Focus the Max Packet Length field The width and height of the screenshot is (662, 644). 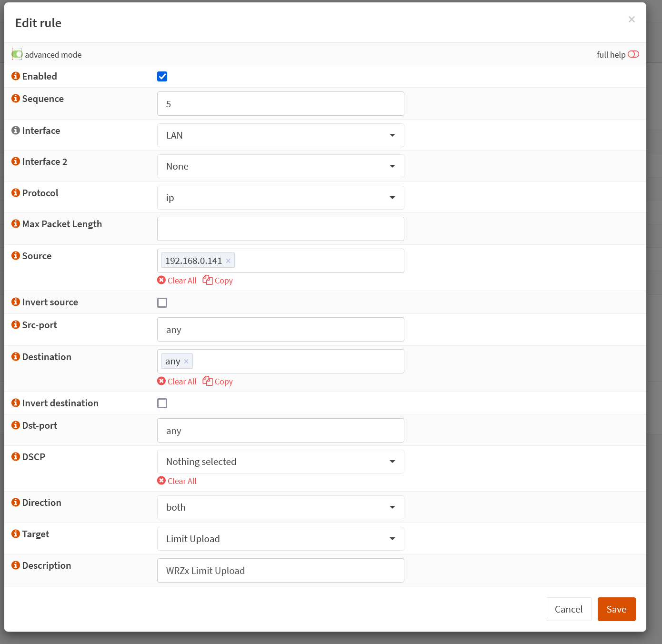tap(281, 229)
